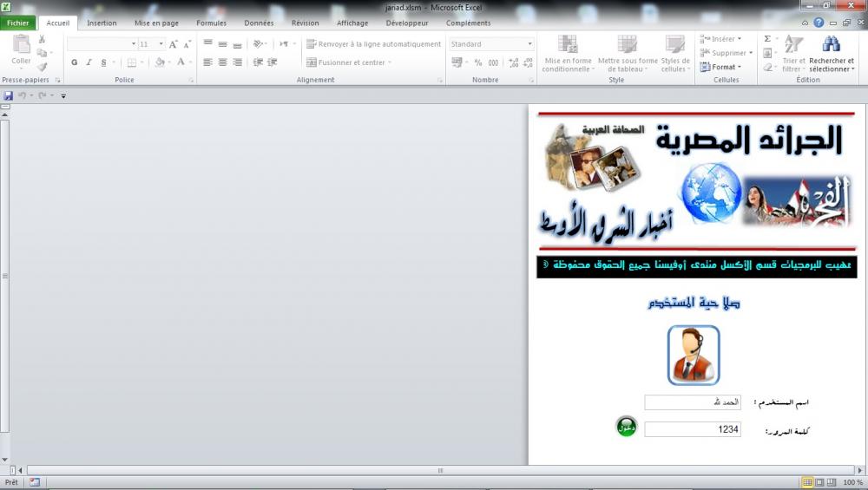Click the green دخول login button
The width and height of the screenshot is (868, 490).
[x=627, y=427]
